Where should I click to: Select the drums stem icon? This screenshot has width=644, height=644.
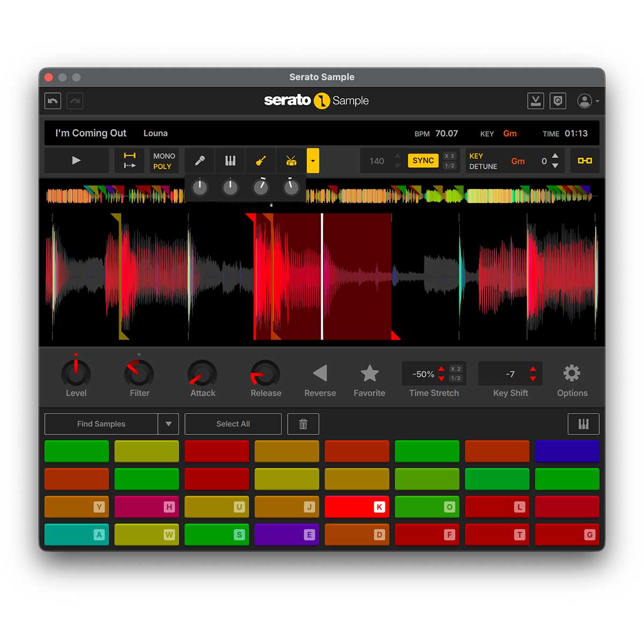291,160
